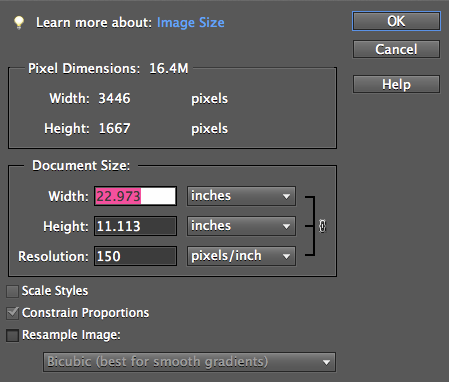
Task: Toggle the Constrain Proportions checkbox
Action: (x=12, y=313)
